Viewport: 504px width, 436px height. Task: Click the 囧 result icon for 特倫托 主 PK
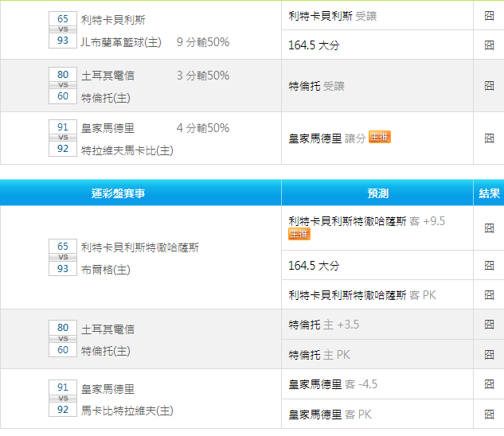(x=489, y=354)
